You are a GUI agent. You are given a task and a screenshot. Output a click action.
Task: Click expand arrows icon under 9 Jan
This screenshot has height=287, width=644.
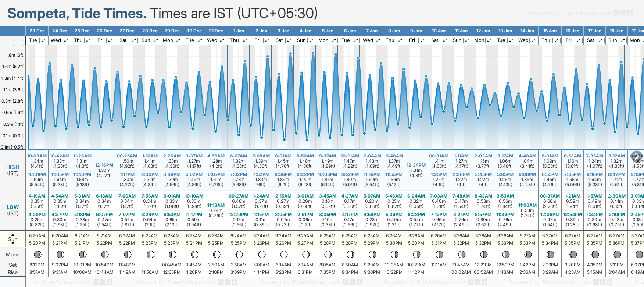click(x=422, y=40)
